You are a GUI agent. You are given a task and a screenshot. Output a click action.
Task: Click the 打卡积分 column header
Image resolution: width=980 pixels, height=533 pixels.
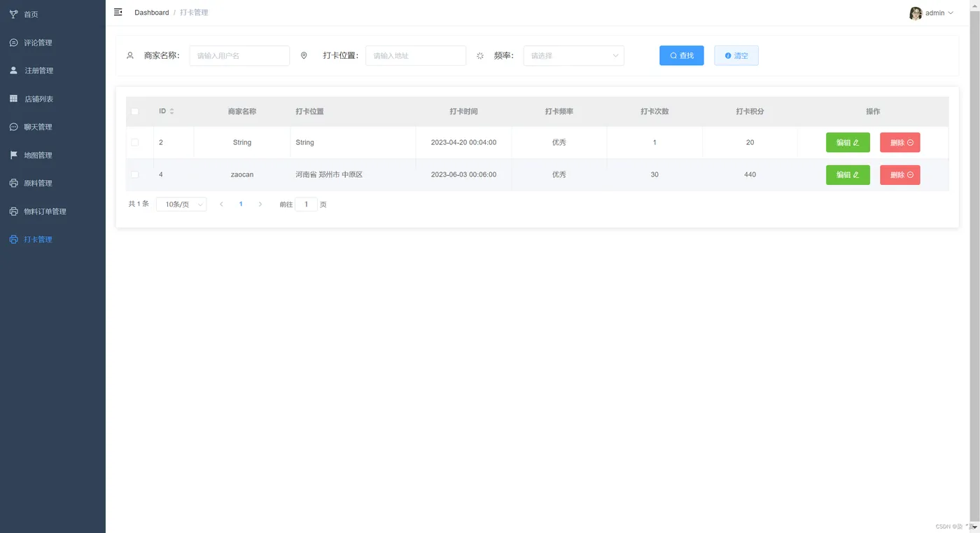(x=750, y=111)
